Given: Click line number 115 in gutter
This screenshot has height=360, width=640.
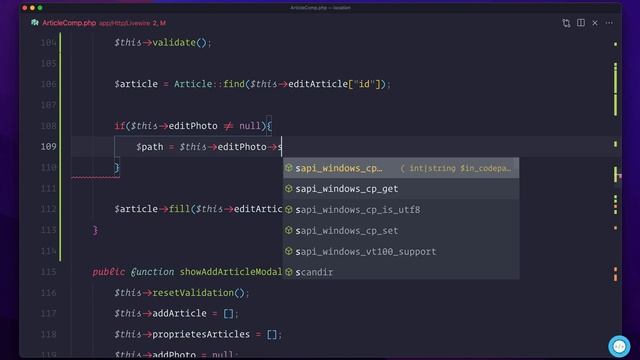Looking at the screenshot, I should click(49, 272).
